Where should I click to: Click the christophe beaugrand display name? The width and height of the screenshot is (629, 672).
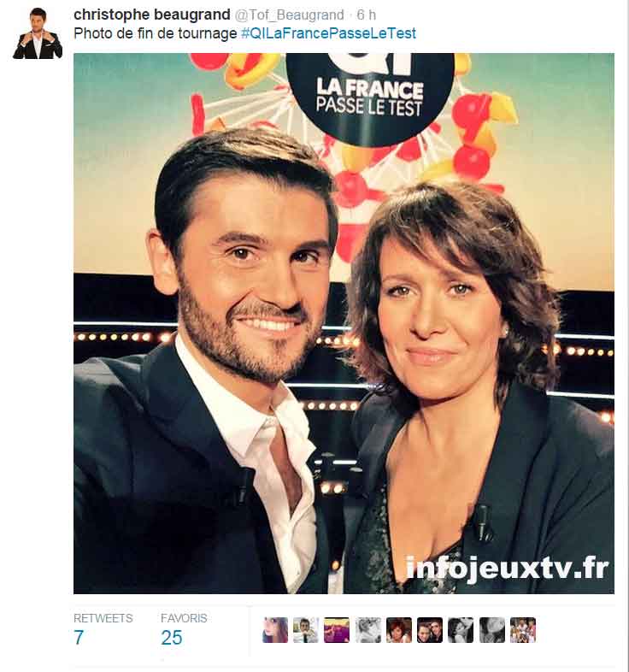(x=152, y=15)
